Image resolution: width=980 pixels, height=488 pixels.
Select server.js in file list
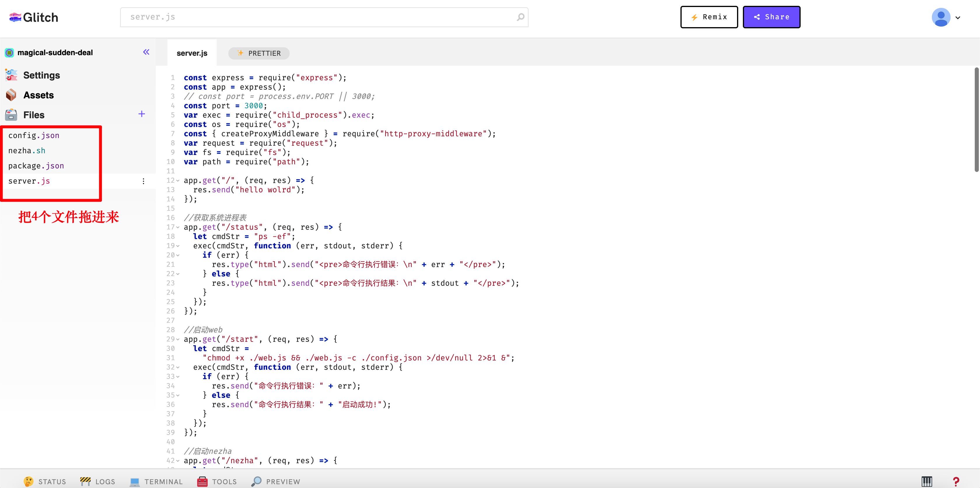(x=29, y=181)
